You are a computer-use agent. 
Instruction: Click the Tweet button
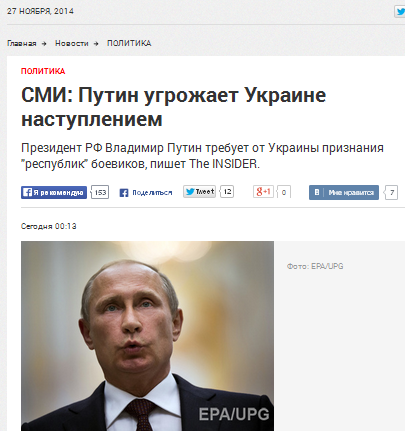tap(199, 192)
